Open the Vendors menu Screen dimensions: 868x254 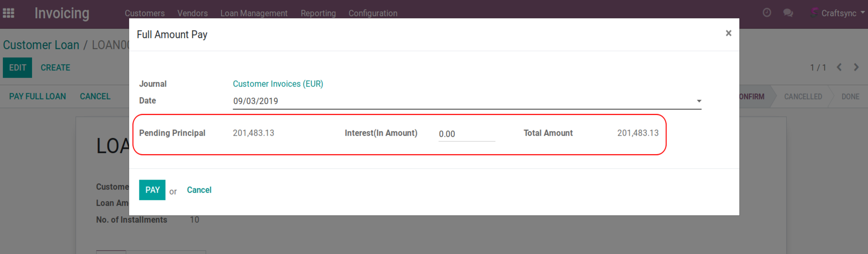pyautogui.click(x=192, y=13)
